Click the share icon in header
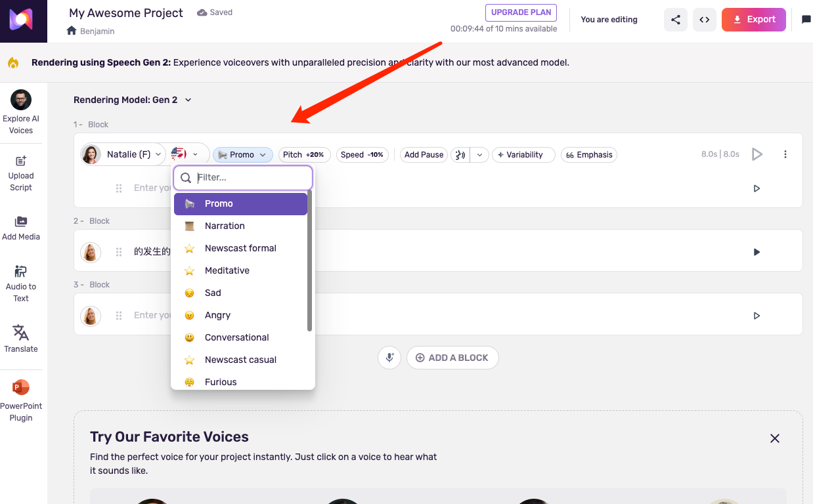 click(x=676, y=20)
